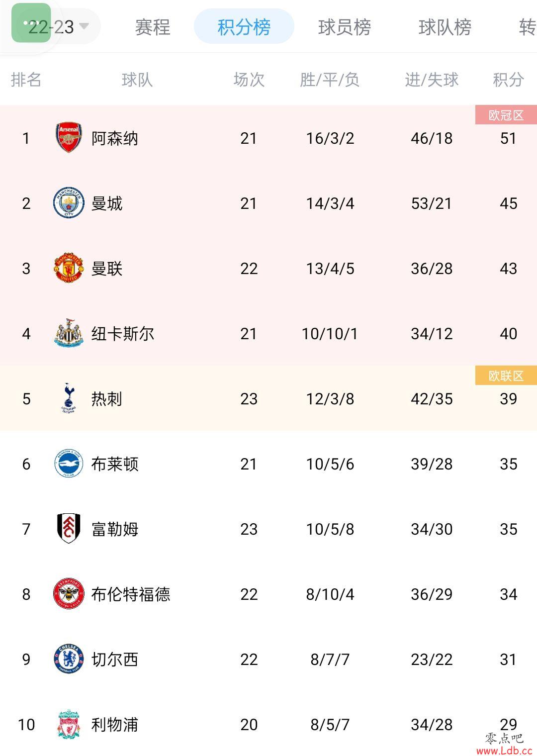This screenshot has height=756, width=537.
Task: Click the 积分 column header
Action: (x=508, y=80)
